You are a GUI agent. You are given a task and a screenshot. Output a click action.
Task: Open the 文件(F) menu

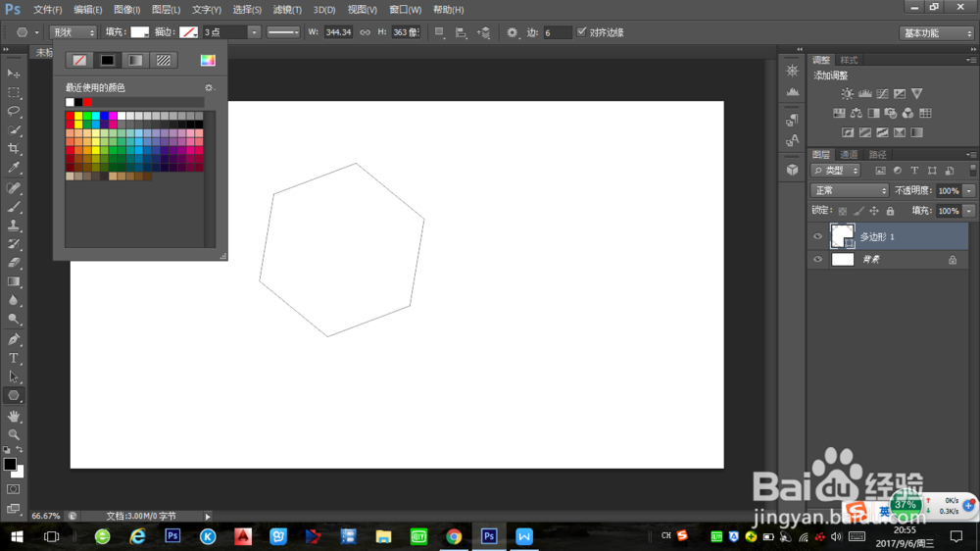point(47,10)
